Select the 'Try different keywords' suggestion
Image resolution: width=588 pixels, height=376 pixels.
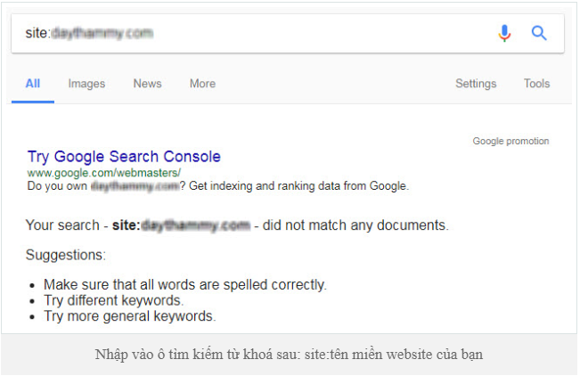(113, 300)
